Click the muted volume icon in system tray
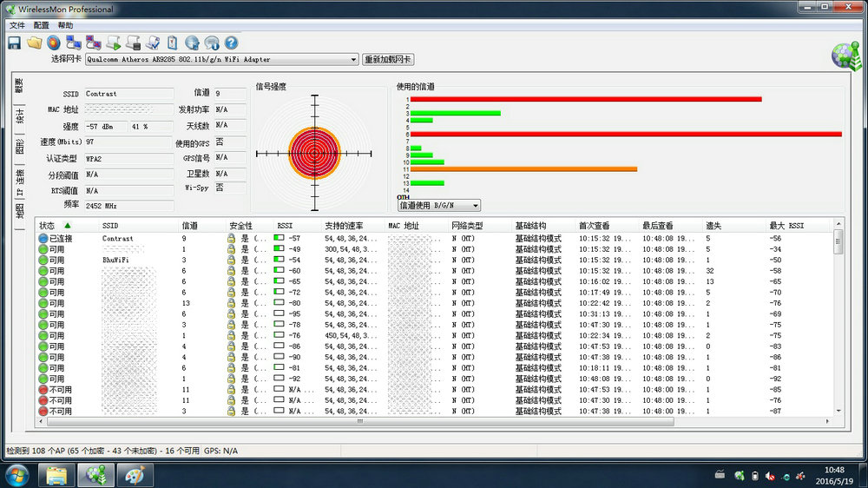Screen dimensions: 868x488 pyautogui.click(x=771, y=476)
